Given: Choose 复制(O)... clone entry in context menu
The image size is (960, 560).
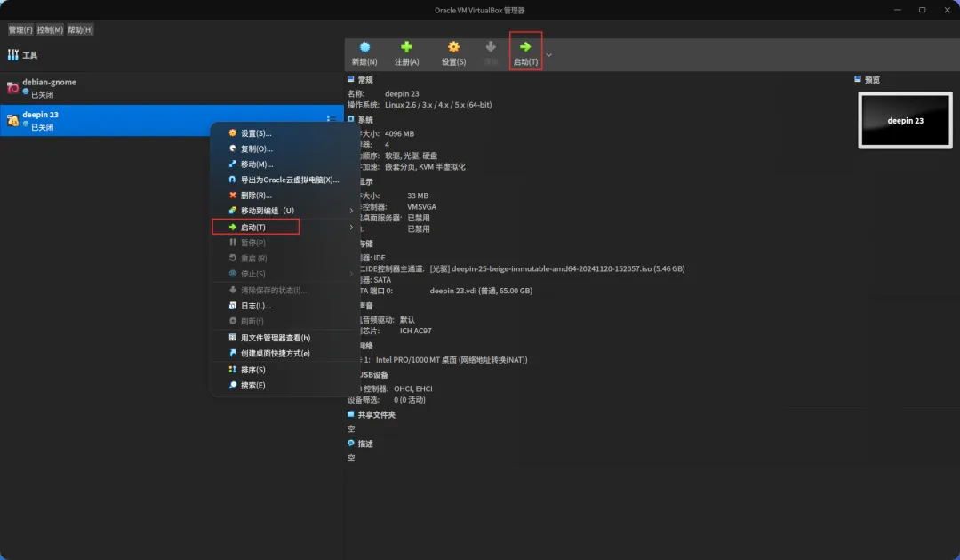Looking at the screenshot, I should [x=284, y=148].
